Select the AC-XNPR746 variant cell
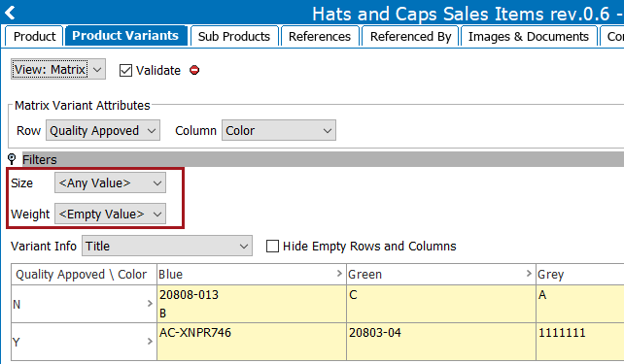This screenshot has height=364, width=624. click(252, 342)
